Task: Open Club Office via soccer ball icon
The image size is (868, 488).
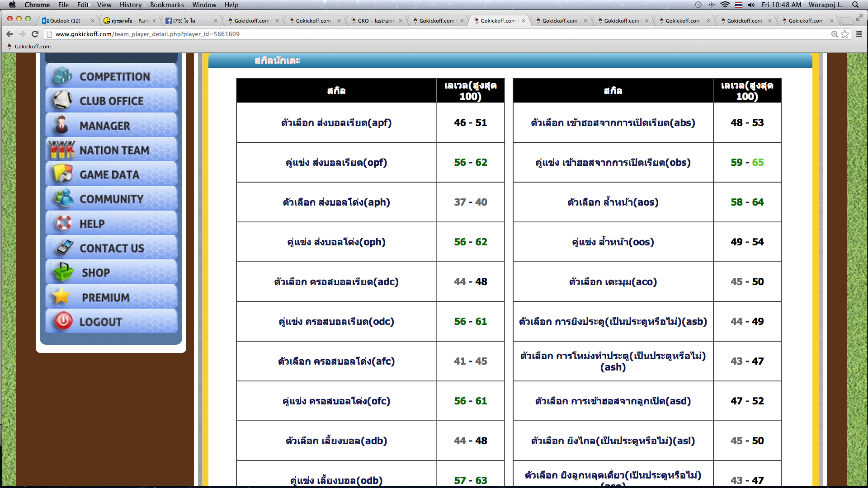Action: 62,100
